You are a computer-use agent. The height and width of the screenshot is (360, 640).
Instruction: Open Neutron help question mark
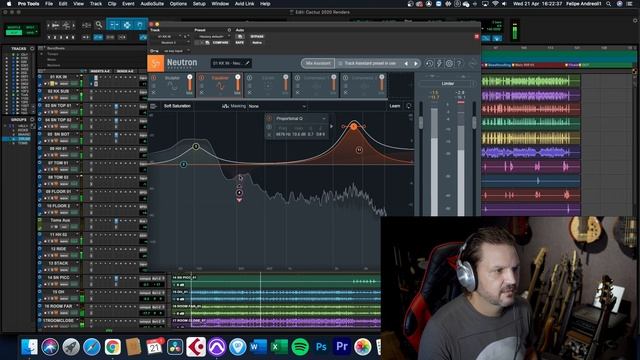[x=459, y=63]
